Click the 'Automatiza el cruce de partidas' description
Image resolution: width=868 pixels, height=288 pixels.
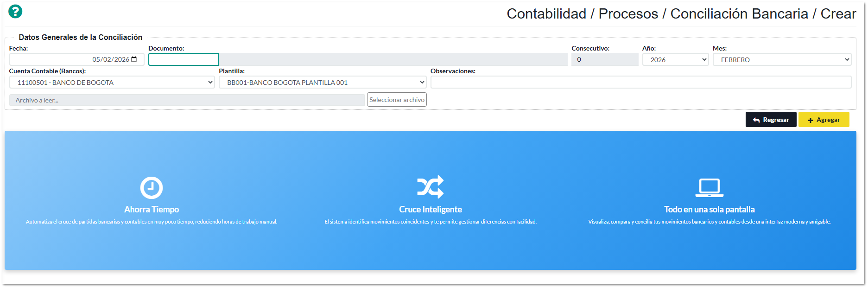click(152, 222)
